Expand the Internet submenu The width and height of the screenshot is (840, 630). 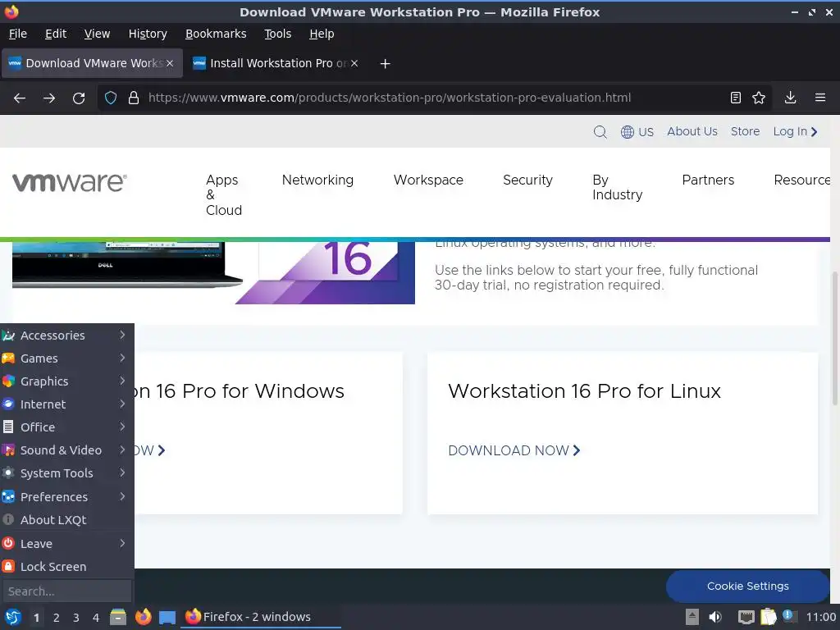click(x=67, y=404)
